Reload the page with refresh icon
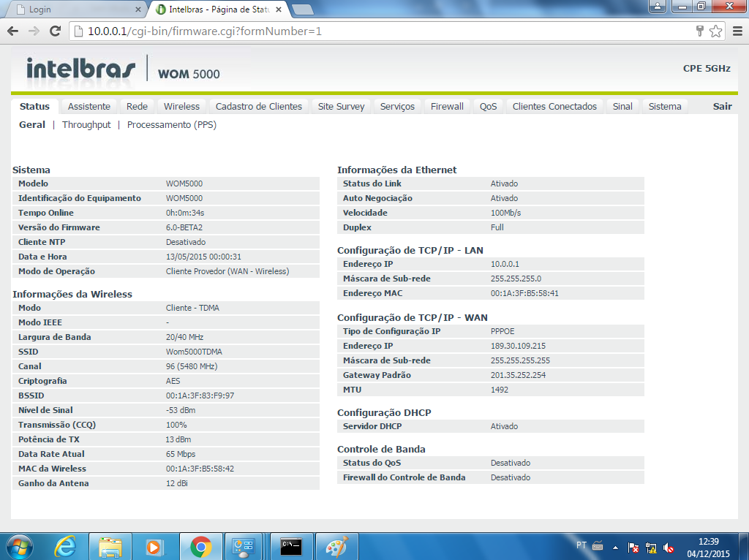This screenshot has height=560, width=749. [x=56, y=31]
